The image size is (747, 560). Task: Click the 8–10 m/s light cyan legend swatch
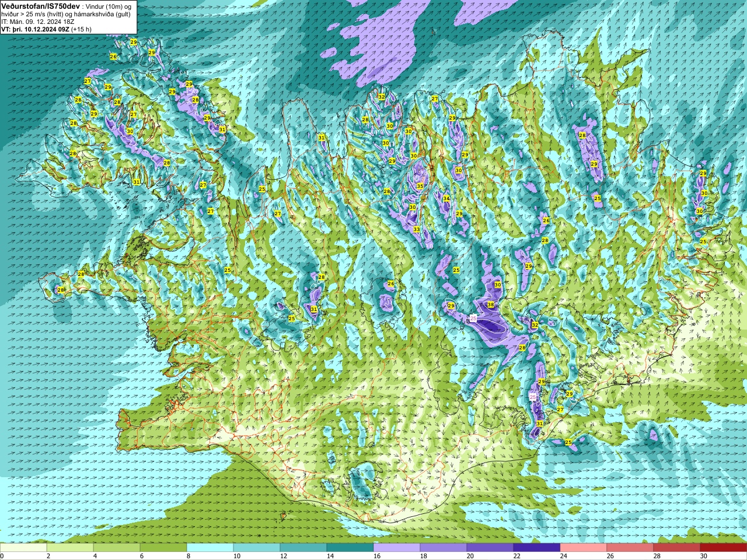tap(210, 548)
